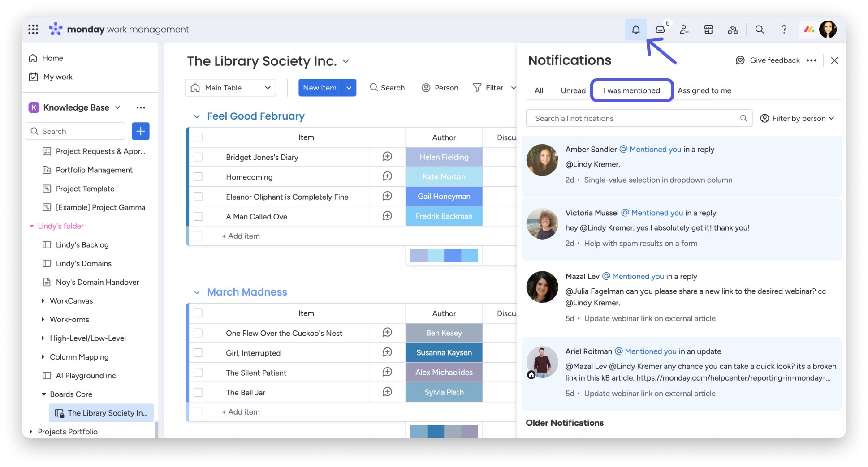The image size is (868, 467).
Task: Switch to Assigned to me tab
Action: click(x=704, y=90)
